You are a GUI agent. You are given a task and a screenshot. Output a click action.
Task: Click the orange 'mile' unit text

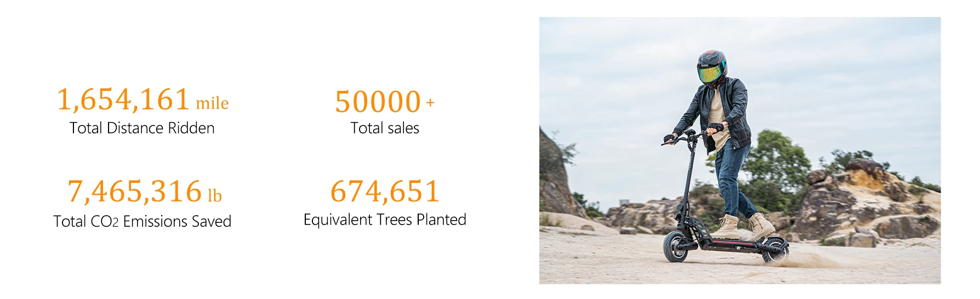212,103
